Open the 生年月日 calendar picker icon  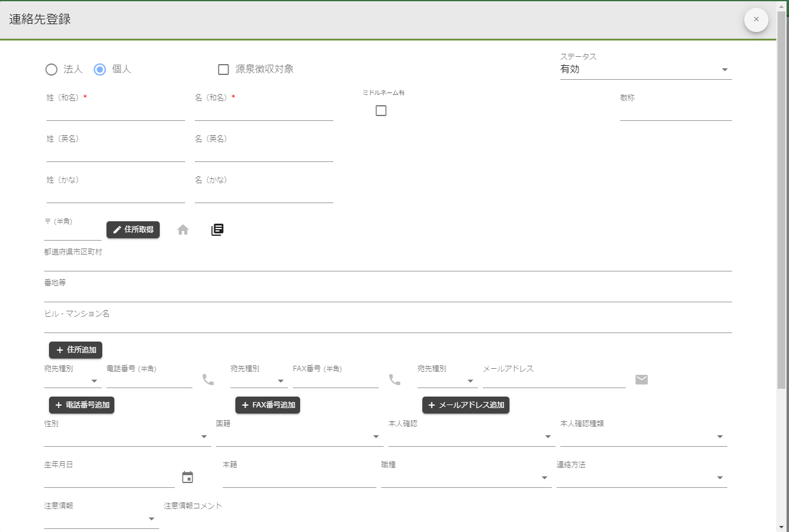pyautogui.click(x=188, y=478)
